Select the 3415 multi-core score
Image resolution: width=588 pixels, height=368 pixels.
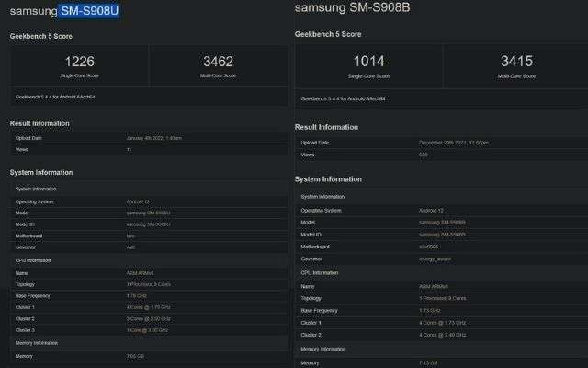coord(516,61)
